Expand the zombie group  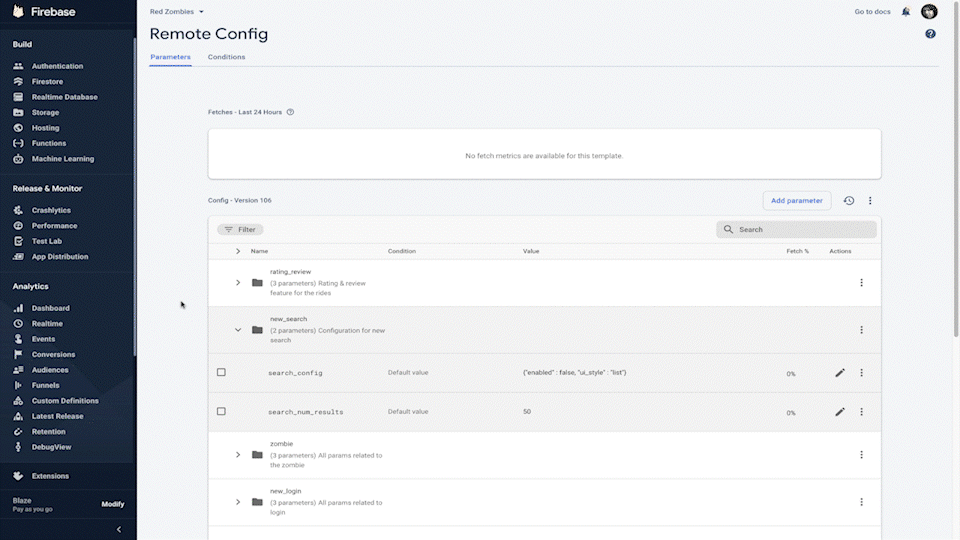tap(238, 455)
